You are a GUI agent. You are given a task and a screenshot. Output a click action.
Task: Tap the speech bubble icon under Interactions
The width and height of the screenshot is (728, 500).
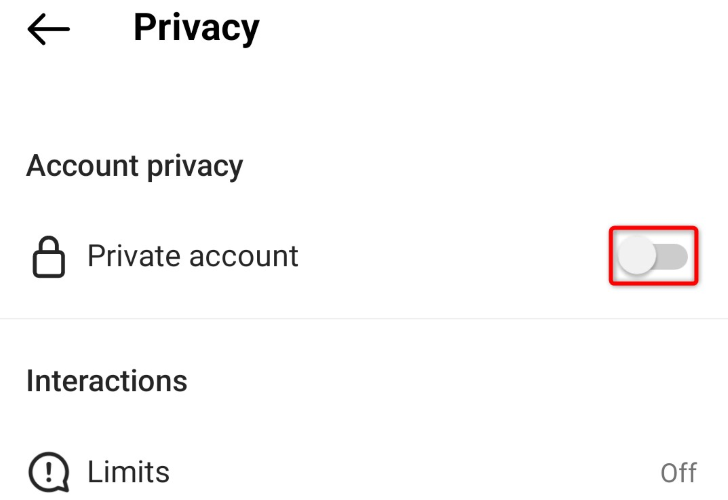[x=48, y=471]
